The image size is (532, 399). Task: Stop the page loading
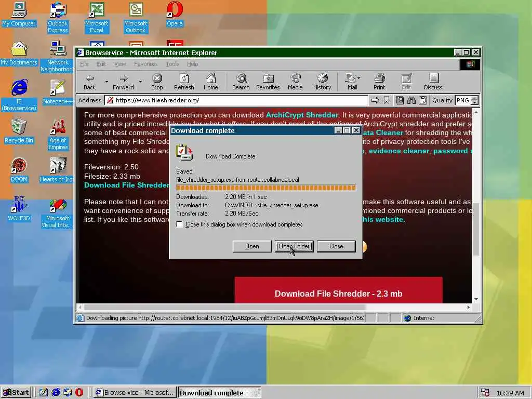pos(157,82)
